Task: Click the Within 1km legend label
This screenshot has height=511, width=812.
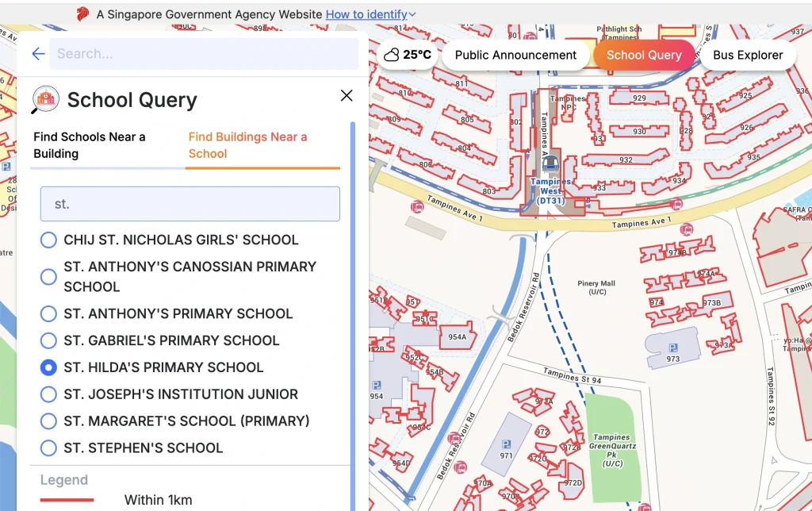Action: pyautogui.click(x=159, y=500)
